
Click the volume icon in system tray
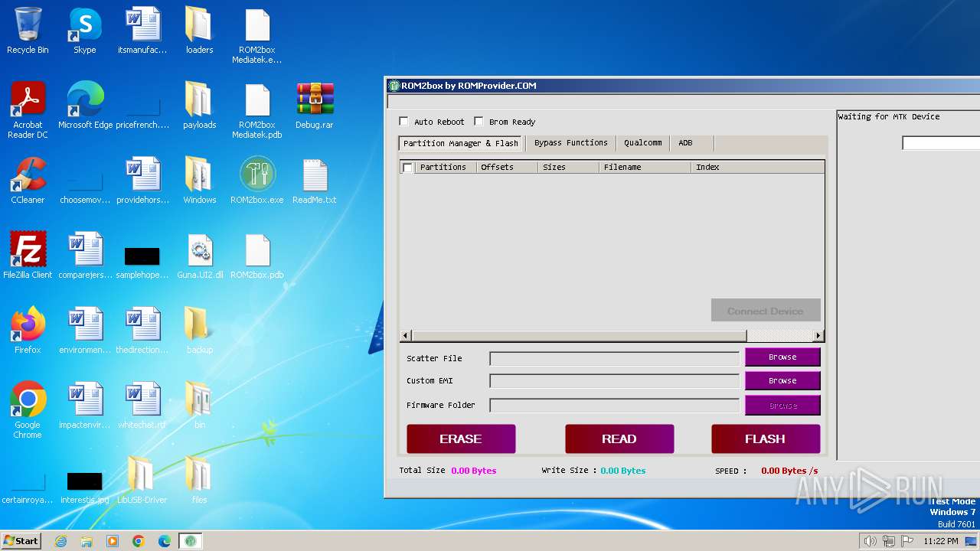[871, 541]
